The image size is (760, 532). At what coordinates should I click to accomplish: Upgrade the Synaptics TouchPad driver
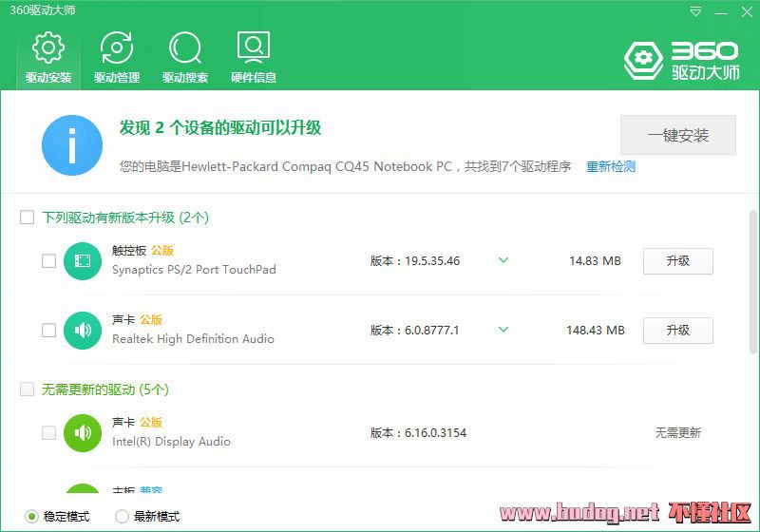(x=678, y=261)
